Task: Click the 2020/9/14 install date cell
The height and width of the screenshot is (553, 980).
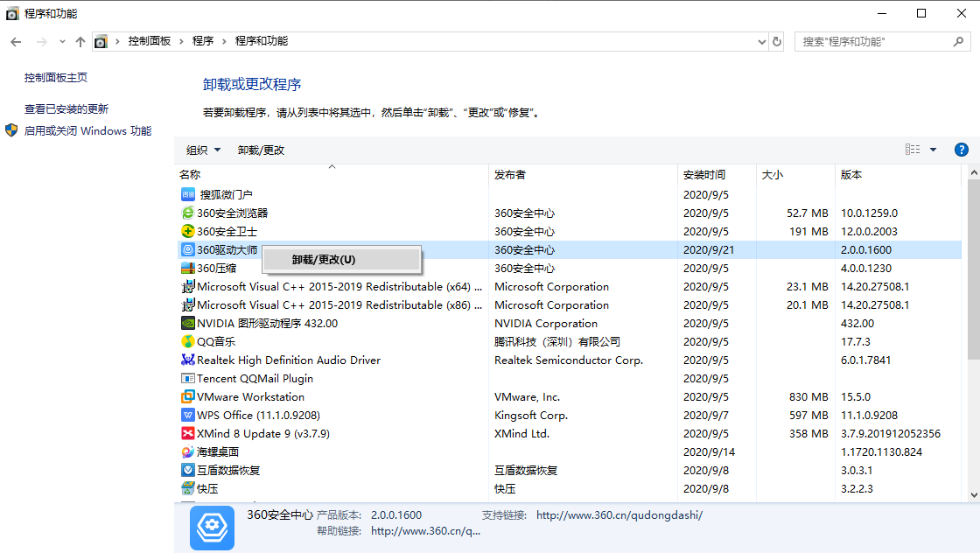Action: 709,451
